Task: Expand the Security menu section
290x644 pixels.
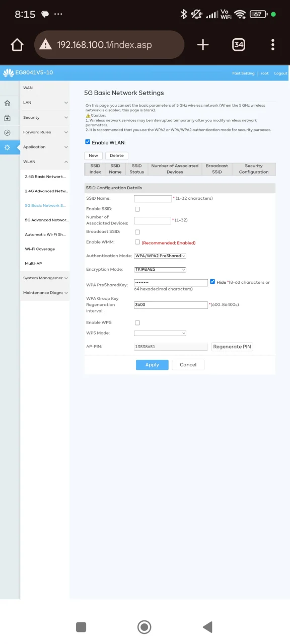Action: pyautogui.click(x=45, y=117)
